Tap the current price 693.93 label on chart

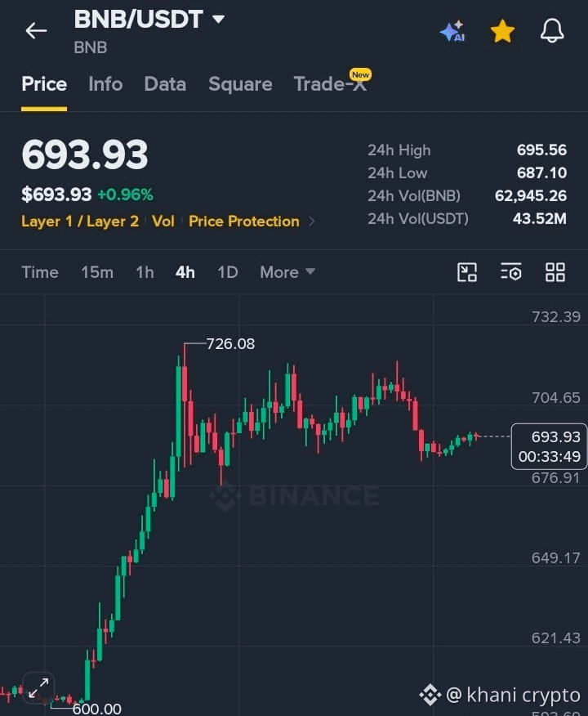(550, 446)
